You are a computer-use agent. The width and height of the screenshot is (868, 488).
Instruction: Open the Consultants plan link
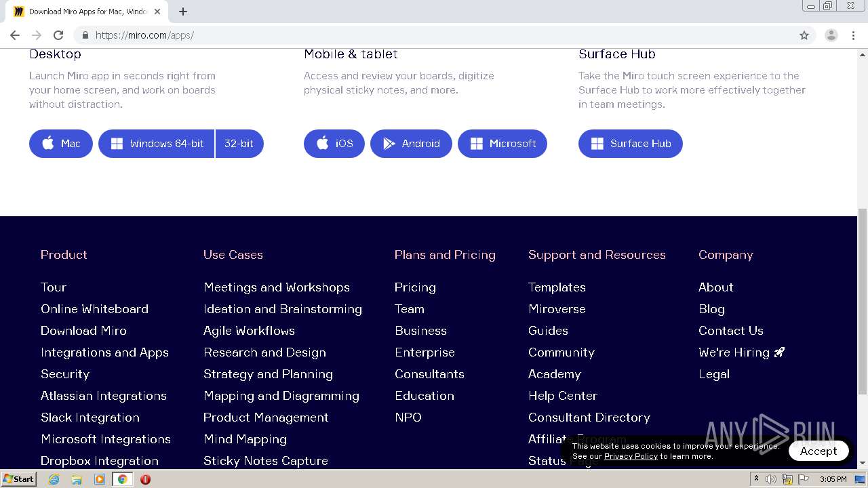(x=429, y=374)
